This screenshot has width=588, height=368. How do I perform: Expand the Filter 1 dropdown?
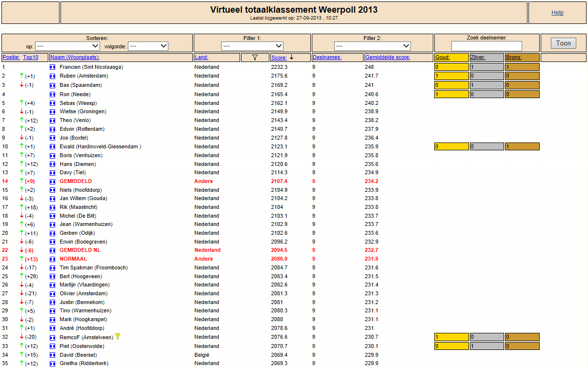click(252, 46)
